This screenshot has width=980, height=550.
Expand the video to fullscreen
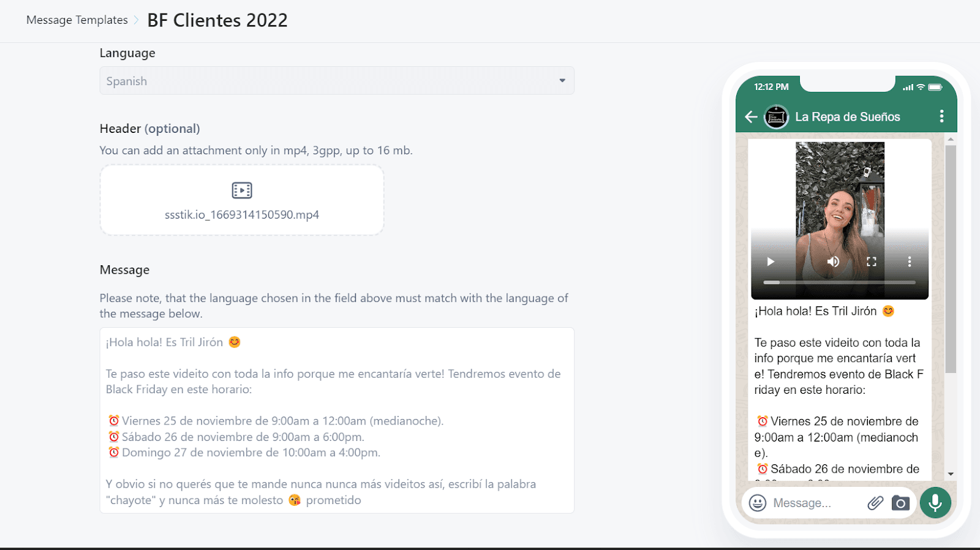872,262
